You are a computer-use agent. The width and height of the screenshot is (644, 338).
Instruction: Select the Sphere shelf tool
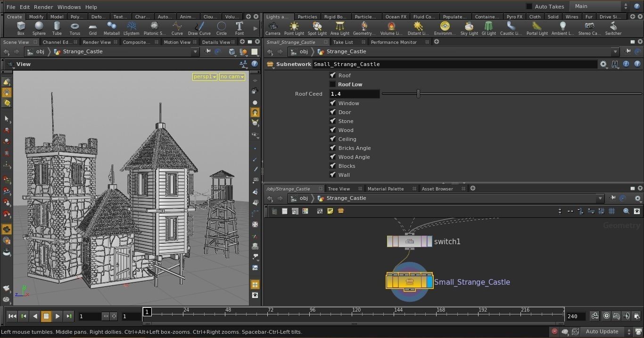click(39, 28)
